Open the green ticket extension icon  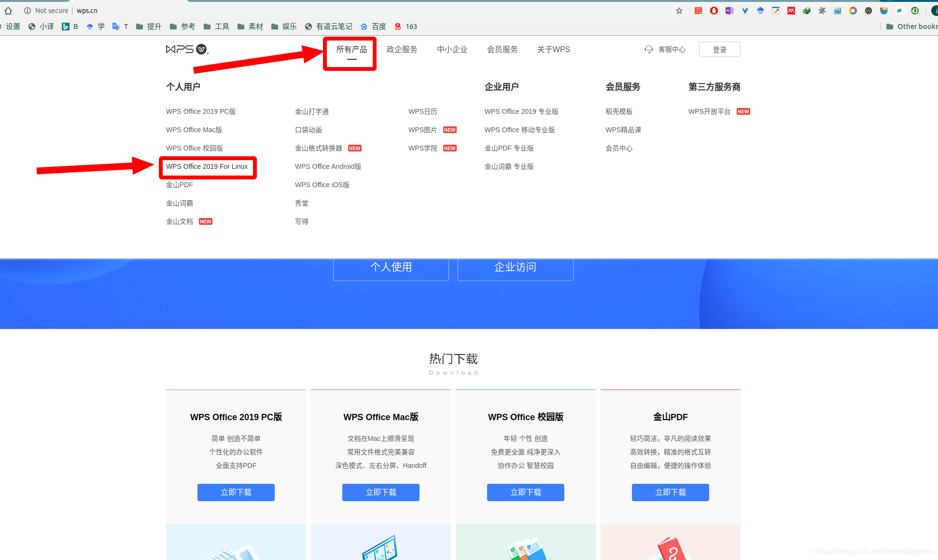(899, 11)
